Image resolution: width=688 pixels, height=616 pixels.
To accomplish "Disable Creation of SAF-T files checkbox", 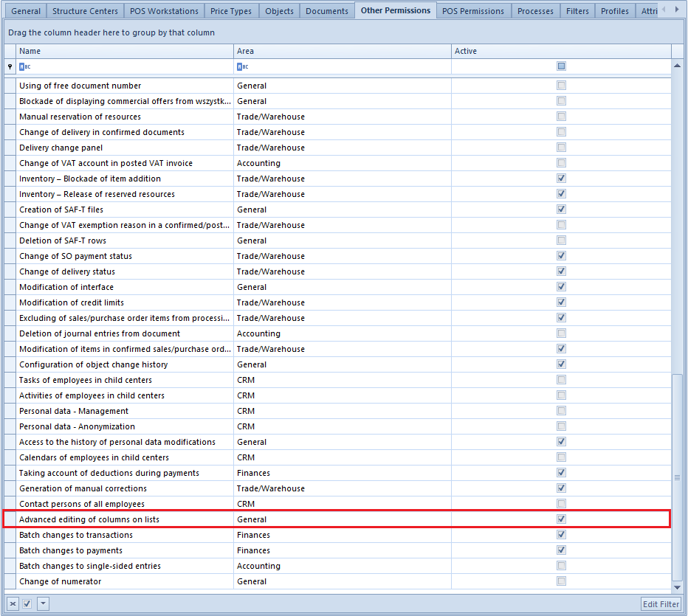I will [561, 210].
